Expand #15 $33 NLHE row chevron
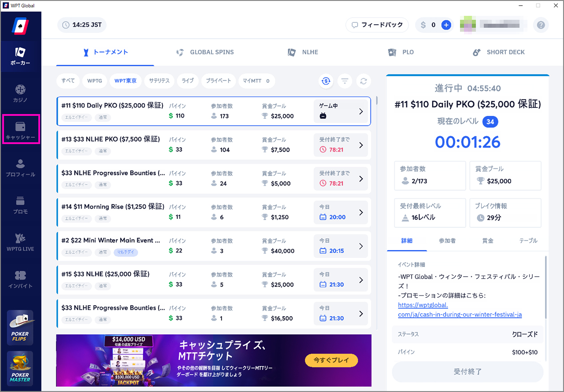The height and width of the screenshot is (392, 564). point(361,280)
